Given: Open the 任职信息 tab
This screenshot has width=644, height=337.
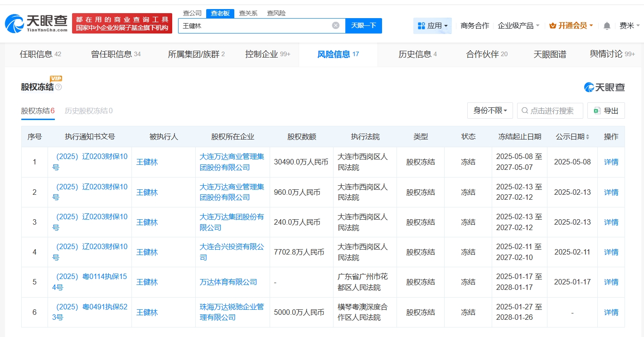Looking at the screenshot, I should pos(40,54).
